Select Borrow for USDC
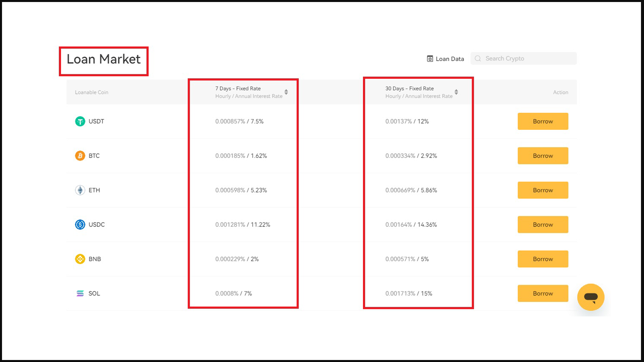644x362 pixels. 543,225
